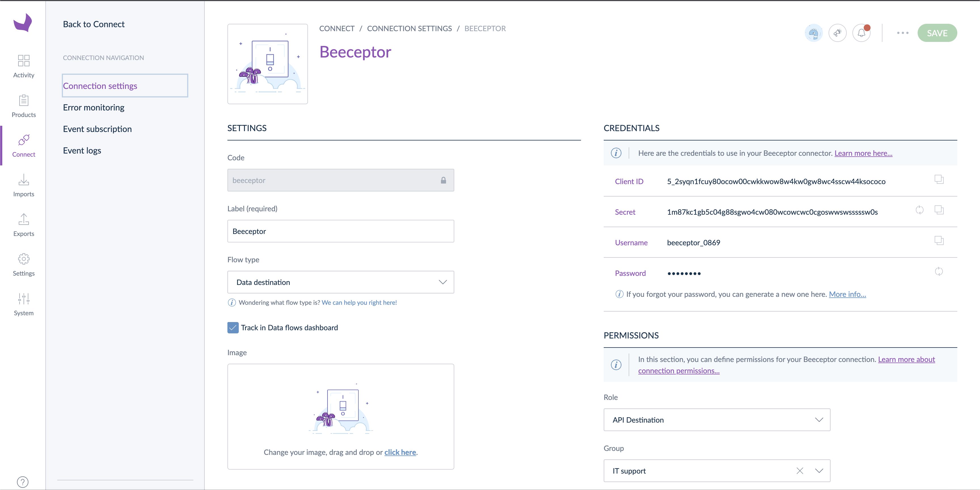Open help using the question mark icon
Viewport: 980px width, 490px height.
pyautogui.click(x=22, y=482)
